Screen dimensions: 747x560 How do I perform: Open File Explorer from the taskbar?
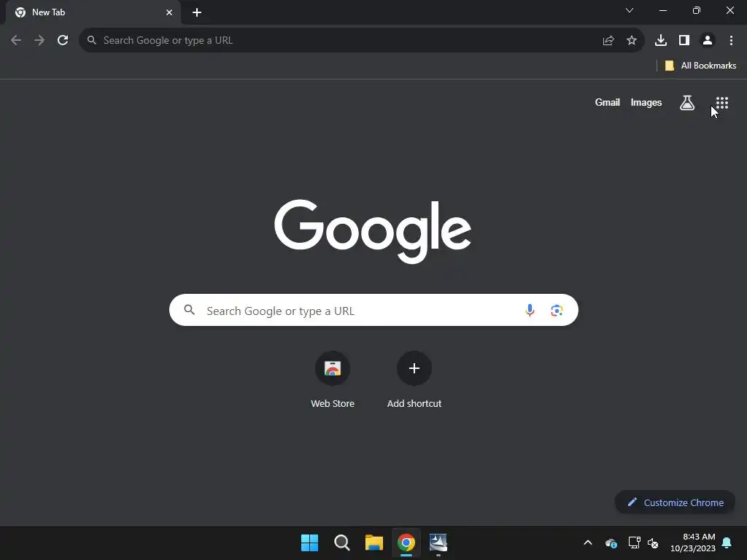coord(374,542)
